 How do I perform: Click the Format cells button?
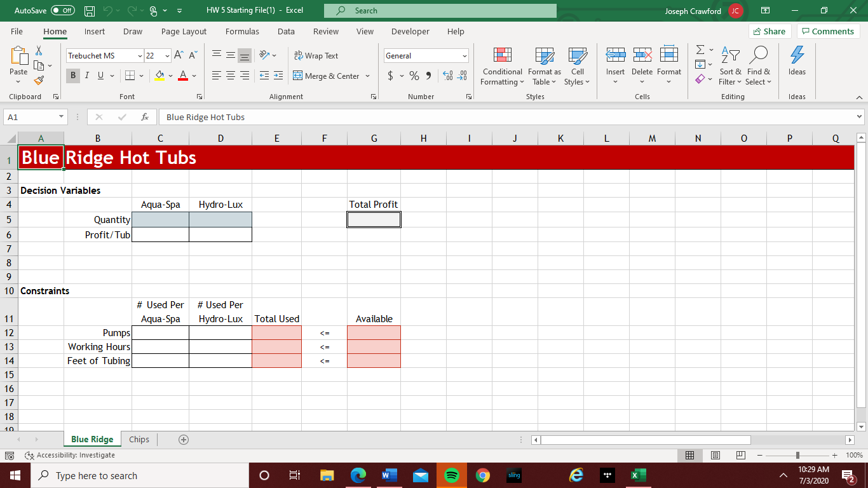(669, 66)
